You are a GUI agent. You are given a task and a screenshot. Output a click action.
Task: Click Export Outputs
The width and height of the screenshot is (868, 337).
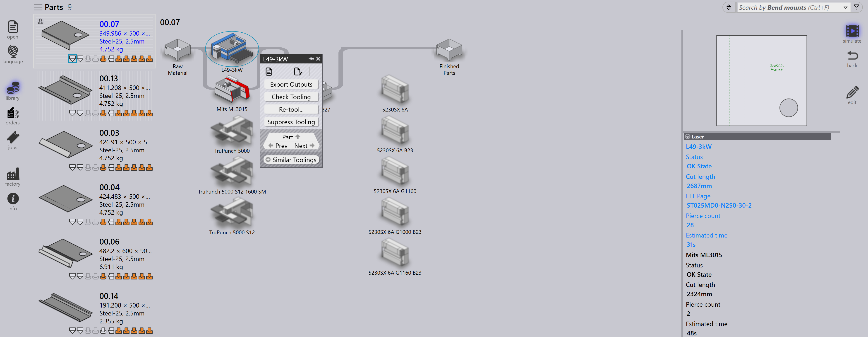coord(291,84)
